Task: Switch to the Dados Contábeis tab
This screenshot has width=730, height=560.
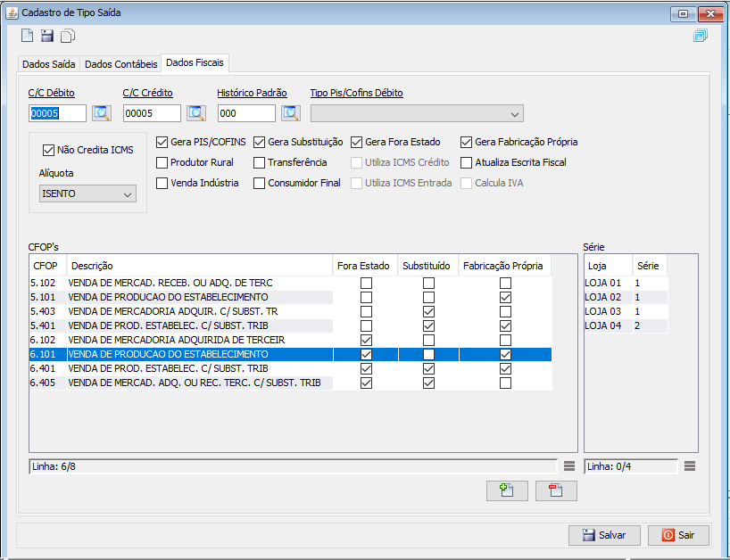Action: click(120, 64)
